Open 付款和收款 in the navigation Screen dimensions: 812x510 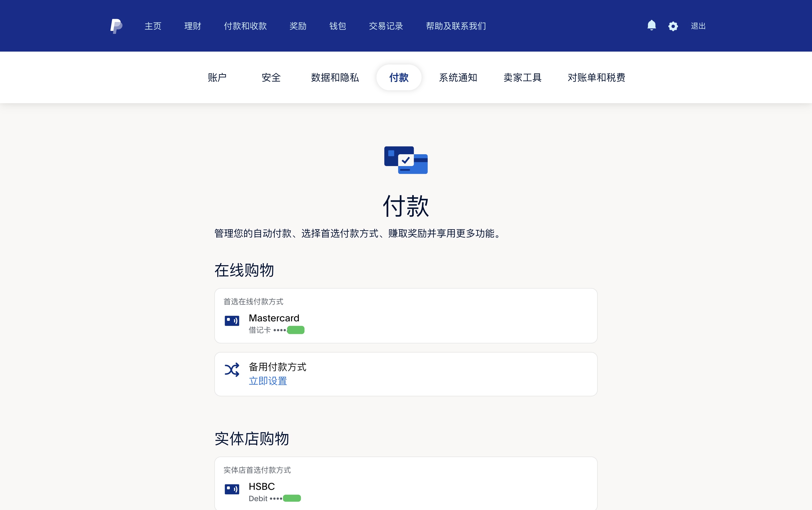(245, 26)
